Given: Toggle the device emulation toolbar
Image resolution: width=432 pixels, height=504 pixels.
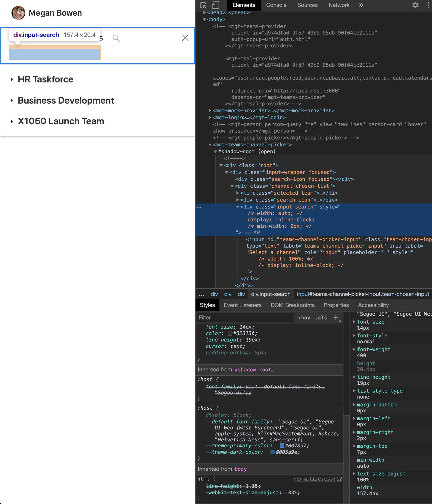Looking at the screenshot, I should (215, 5).
